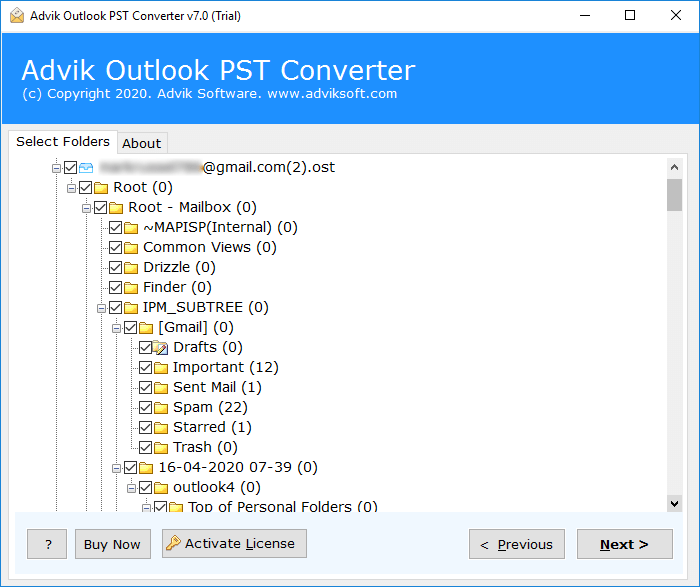Click the Finder folder icon
This screenshot has height=587, width=700.
coord(131,287)
